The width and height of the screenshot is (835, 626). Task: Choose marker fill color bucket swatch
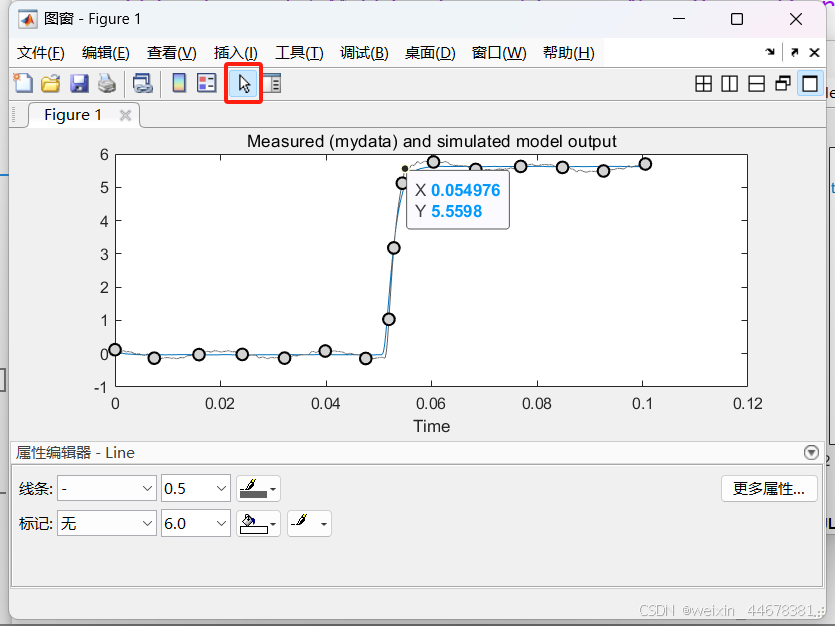258,523
